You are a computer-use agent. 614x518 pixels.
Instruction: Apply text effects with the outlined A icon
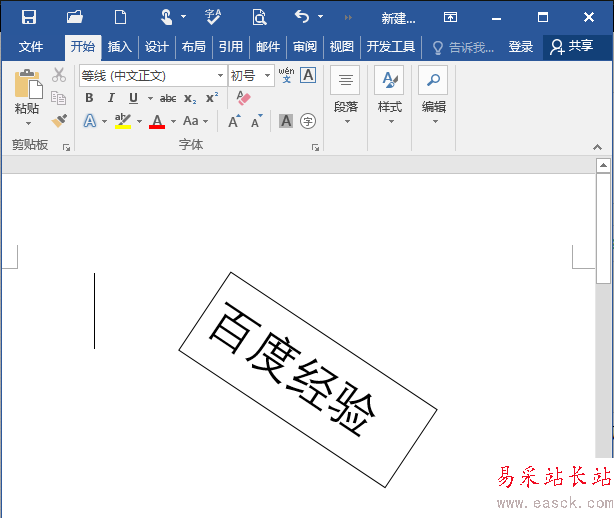(x=90, y=121)
